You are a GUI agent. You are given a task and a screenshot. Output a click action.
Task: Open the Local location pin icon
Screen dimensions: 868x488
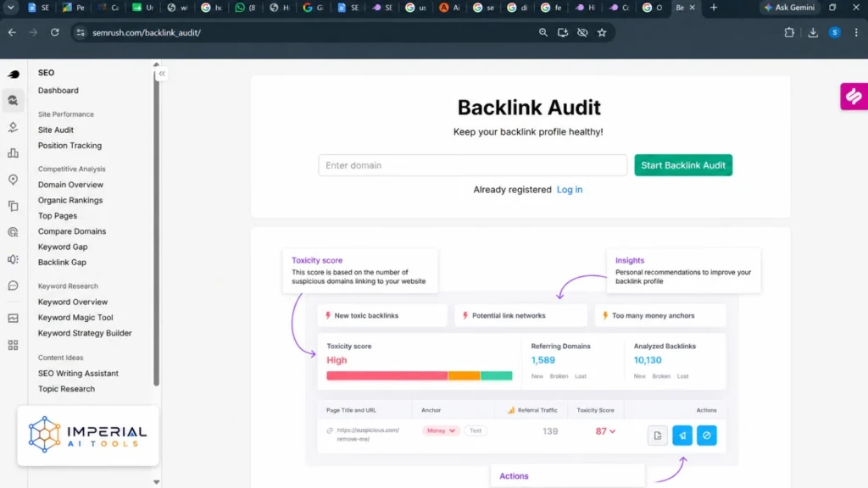point(14,180)
